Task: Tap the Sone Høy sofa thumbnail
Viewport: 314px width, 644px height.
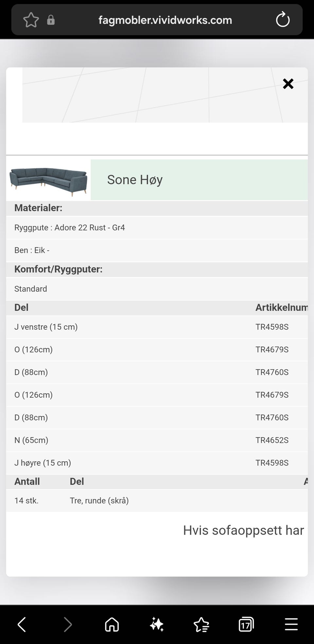Action: click(48, 179)
